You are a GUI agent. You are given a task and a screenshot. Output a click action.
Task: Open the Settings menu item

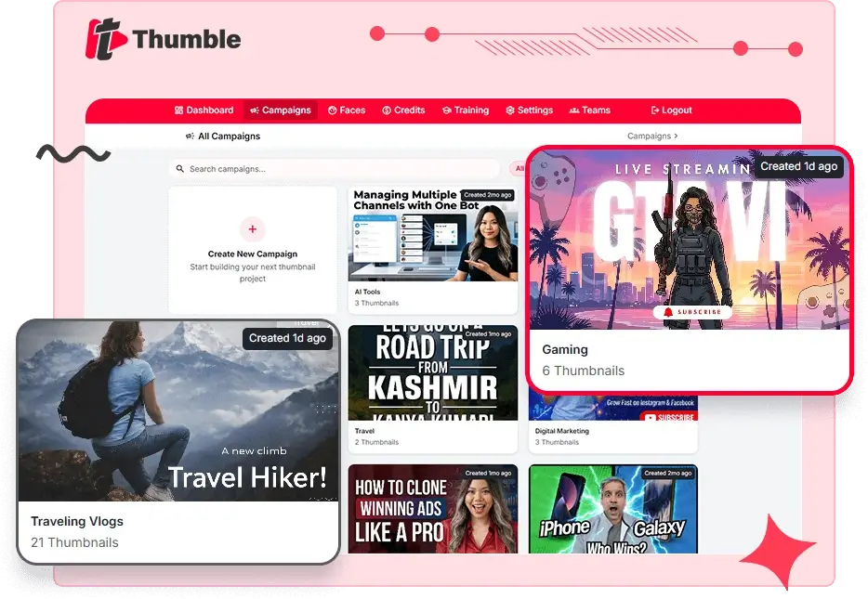529,111
